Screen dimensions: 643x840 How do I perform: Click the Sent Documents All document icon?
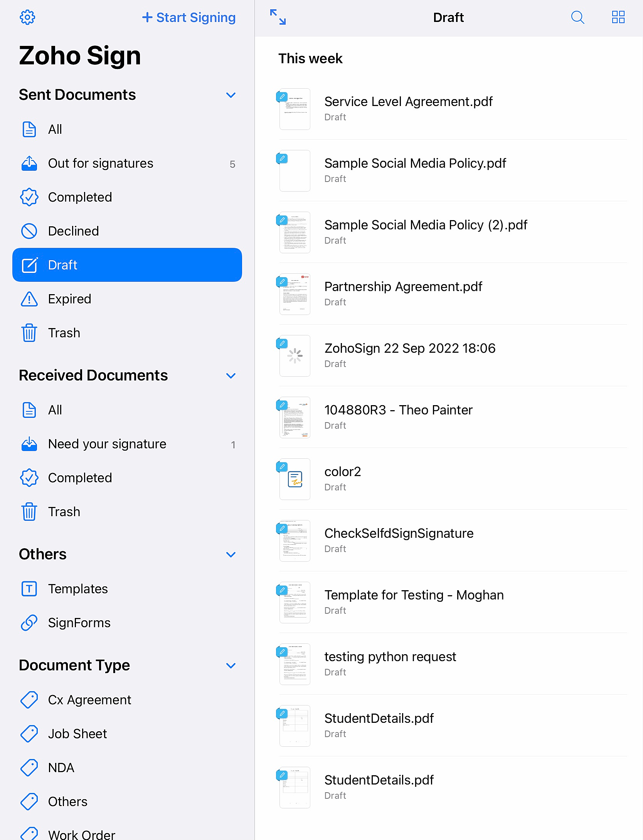click(x=29, y=129)
